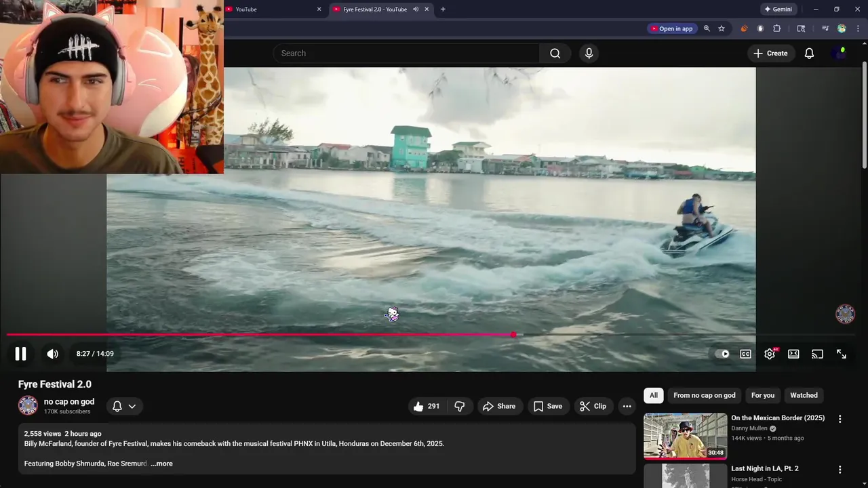Click the page vertical scrollbar
This screenshot has width=868, height=488.
point(864,115)
